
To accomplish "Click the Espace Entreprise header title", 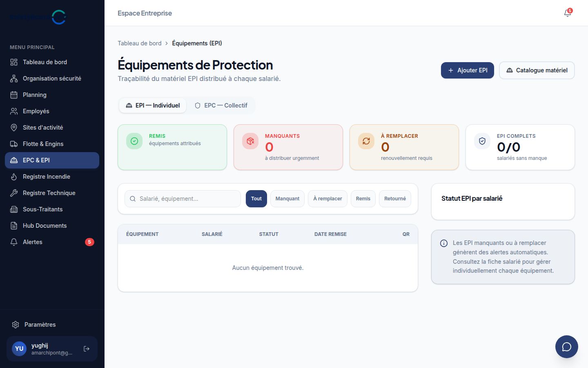I will click(x=145, y=13).
